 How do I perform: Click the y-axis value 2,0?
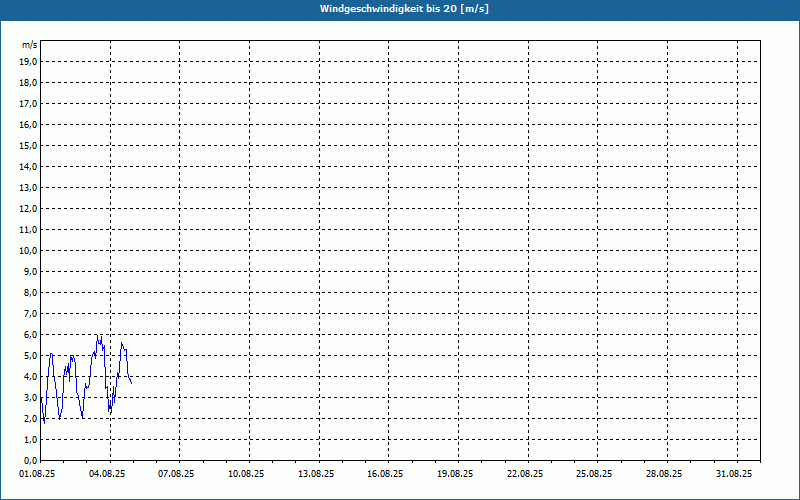(30, 418)
